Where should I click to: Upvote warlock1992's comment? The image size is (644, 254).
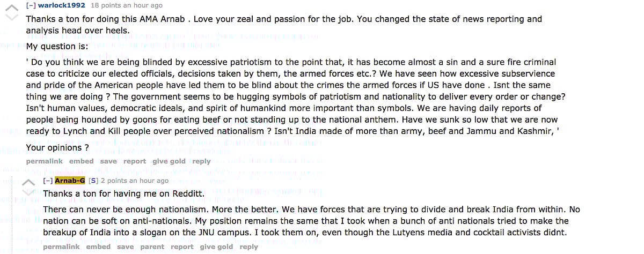[11, 6]
